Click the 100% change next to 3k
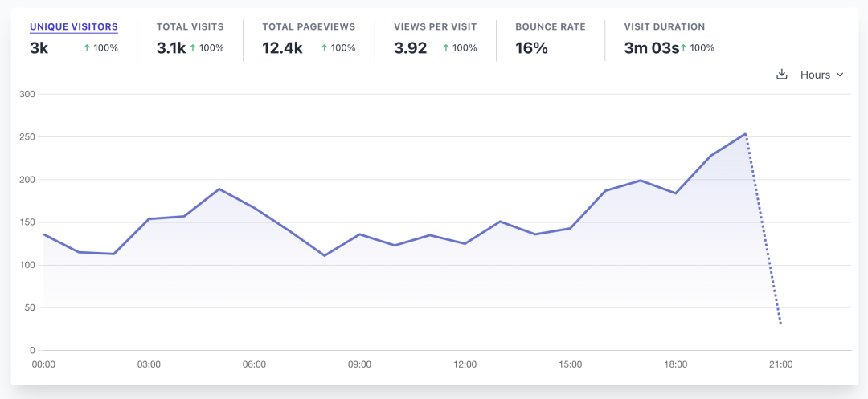 [100, 48]
